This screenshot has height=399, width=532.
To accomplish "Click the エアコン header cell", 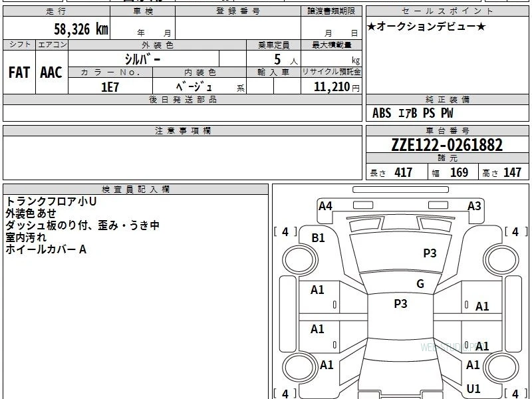I will [52, 45].
